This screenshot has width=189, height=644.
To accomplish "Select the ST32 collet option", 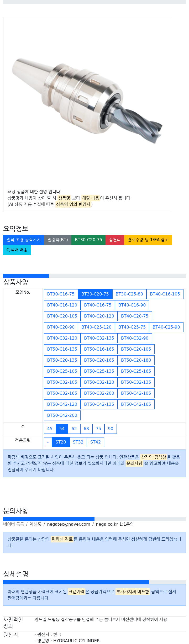I will click(x=78, y=442).
